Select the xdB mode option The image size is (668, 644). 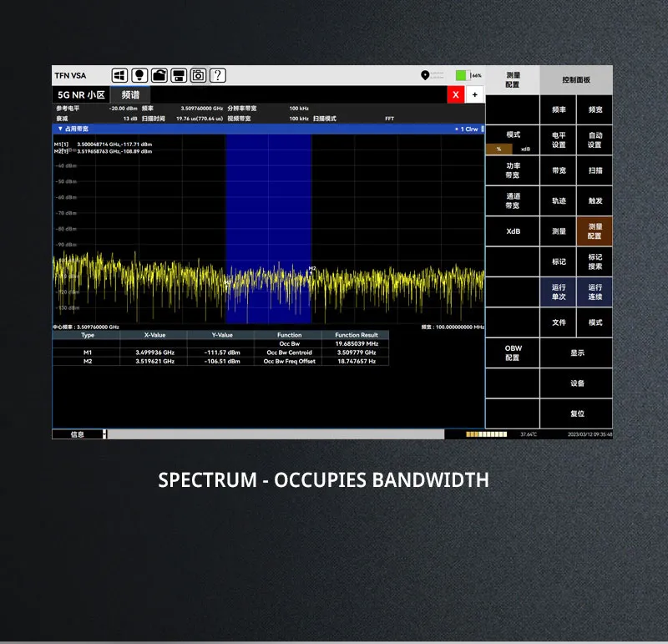[x=525, y=149]
